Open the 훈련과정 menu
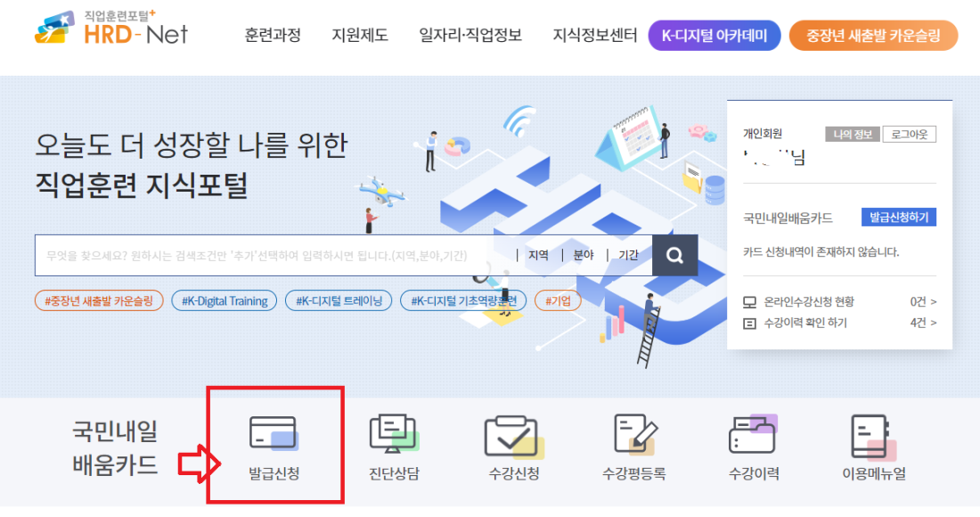This screenshot has height=517, width=980. (x=273, y=35)
